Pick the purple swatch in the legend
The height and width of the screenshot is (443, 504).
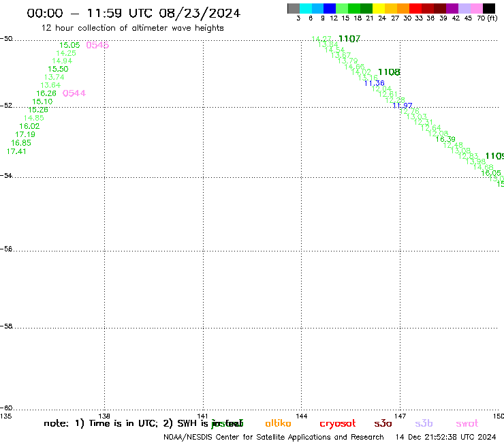[452, 8]
